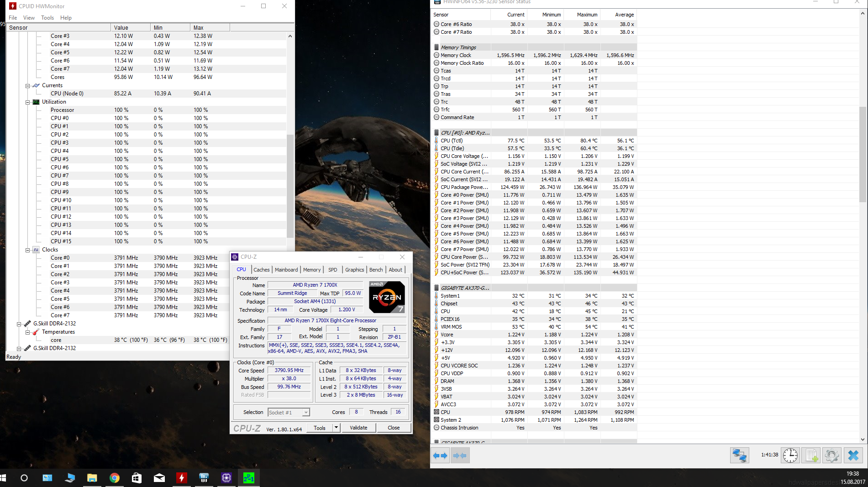Screen dimensions: 868x487
Task: Collapse the Temperatures node under G.Skill
Action: coord(28,332)
